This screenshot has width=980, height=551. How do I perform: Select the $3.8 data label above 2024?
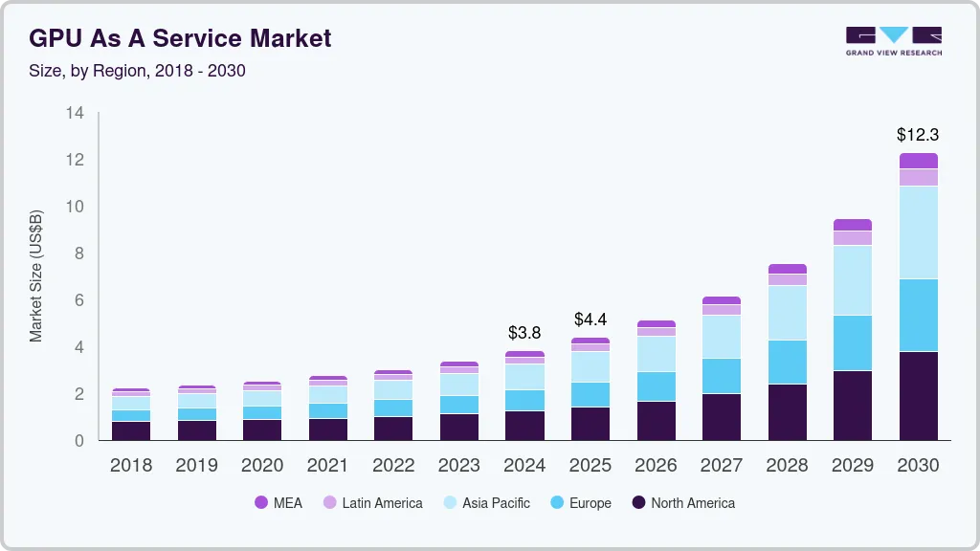[x=524, y=333]
